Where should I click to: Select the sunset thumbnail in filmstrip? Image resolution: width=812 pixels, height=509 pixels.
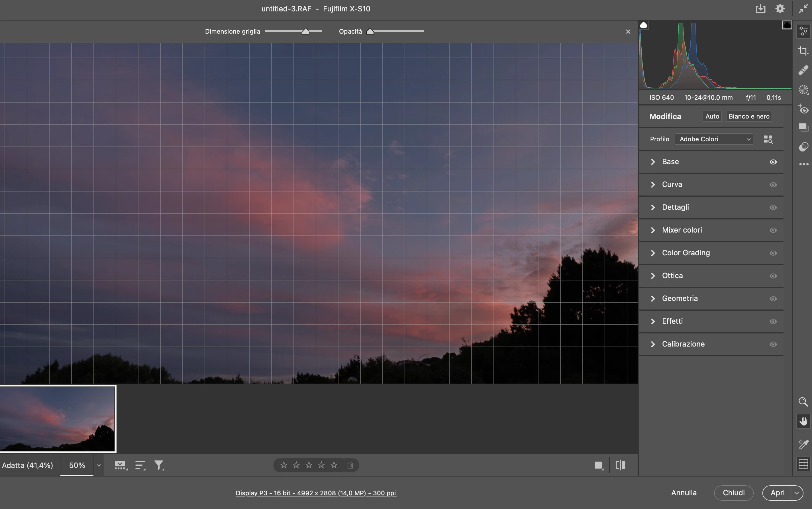58,418
